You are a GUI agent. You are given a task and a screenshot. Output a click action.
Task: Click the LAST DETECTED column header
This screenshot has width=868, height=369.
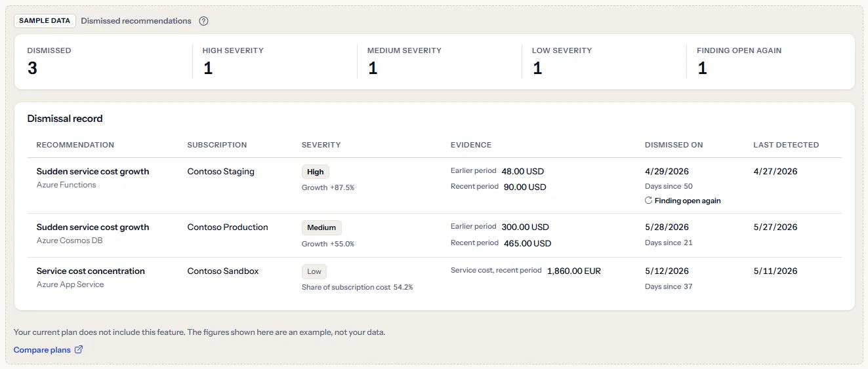[786, 145]
